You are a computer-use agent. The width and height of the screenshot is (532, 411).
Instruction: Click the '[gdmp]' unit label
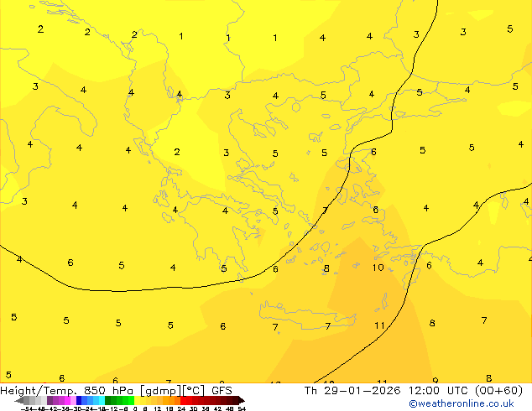point(161,391)
